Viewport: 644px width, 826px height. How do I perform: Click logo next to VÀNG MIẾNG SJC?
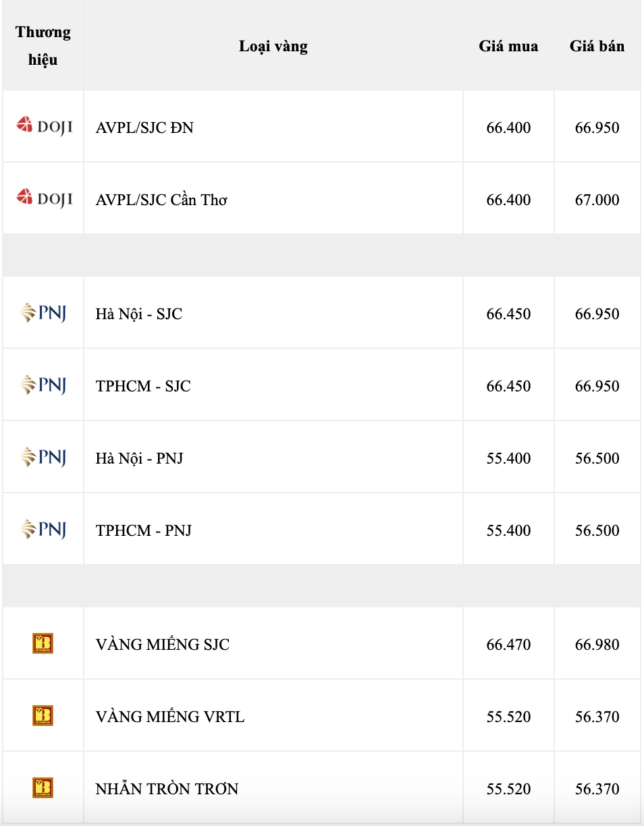click(x=43, y=644)
